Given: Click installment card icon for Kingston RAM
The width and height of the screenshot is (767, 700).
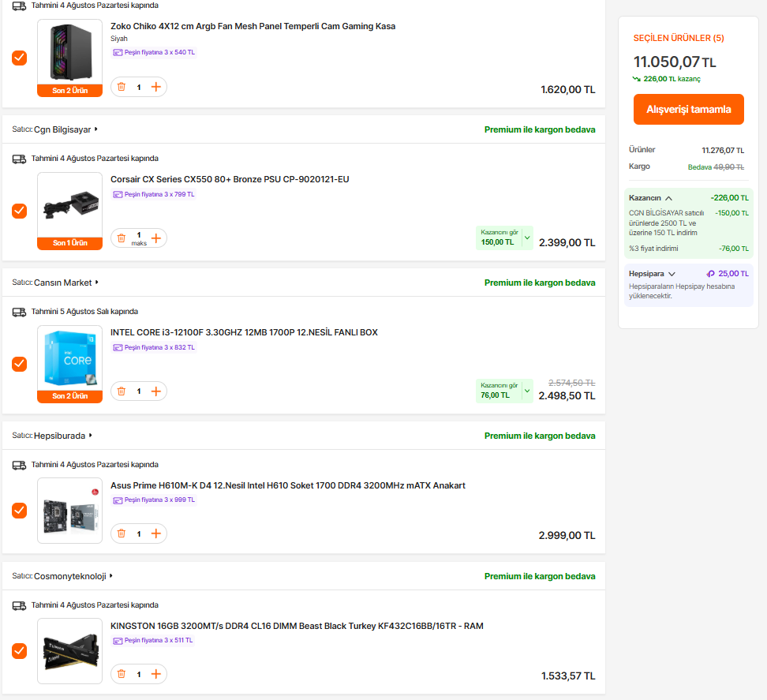Looking at the screenshot, I should 118,641.
